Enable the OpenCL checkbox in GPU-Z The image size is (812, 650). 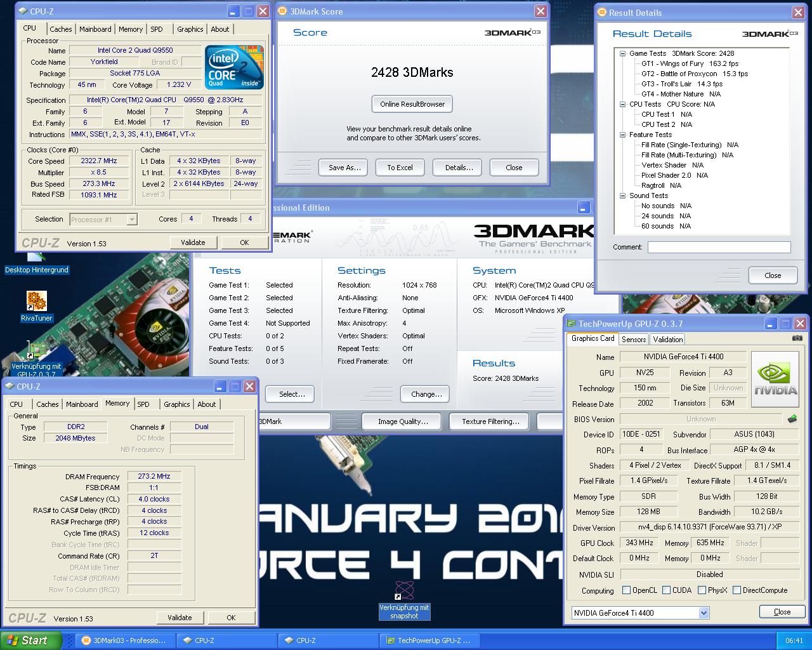pos(626,590)
